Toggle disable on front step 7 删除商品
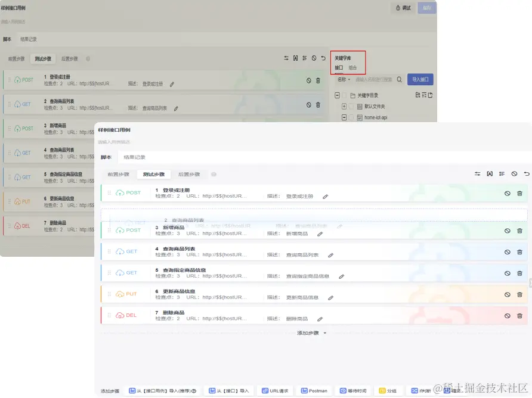This screenshot has height=398, width=532. click(507, 316)
